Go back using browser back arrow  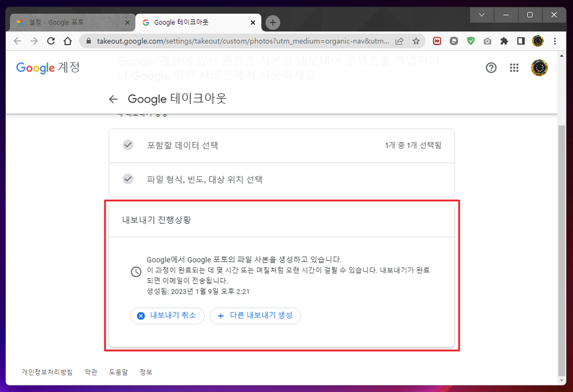pyautogui.click(x=17, y=41)
